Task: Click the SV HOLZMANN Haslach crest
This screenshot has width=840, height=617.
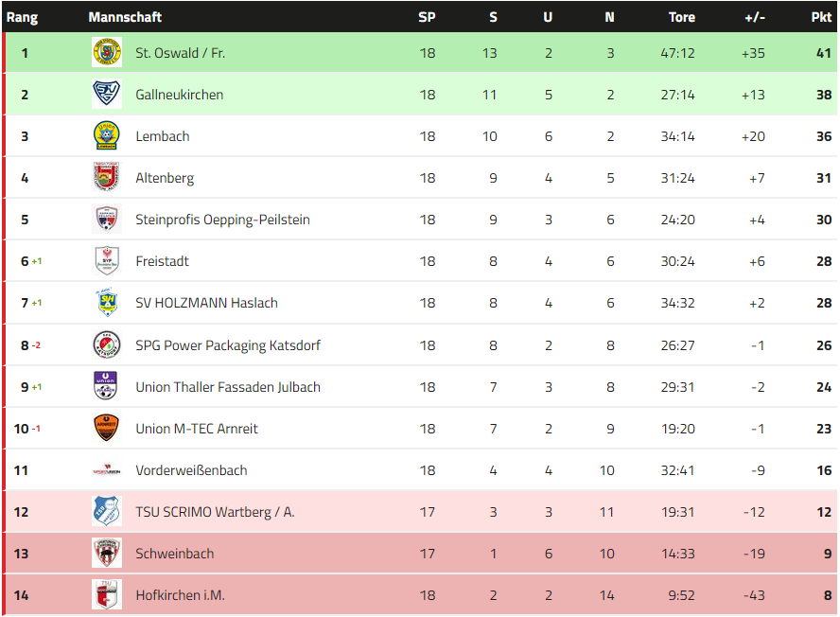Action: click(x=107, y=303)
